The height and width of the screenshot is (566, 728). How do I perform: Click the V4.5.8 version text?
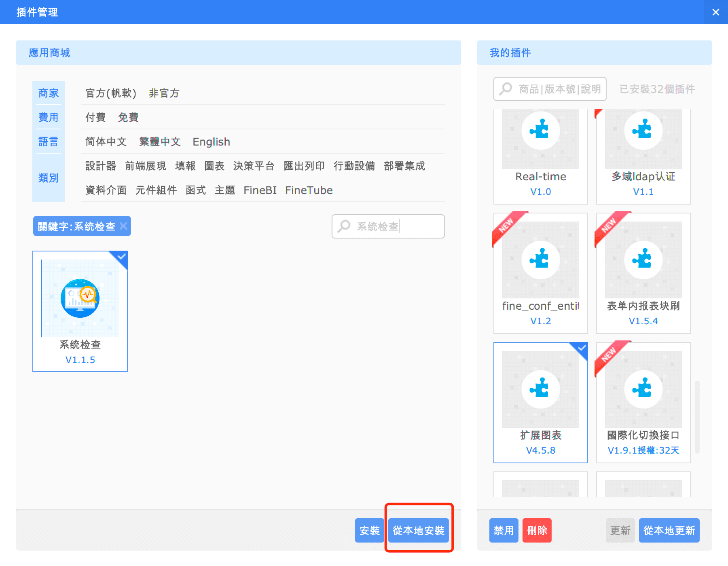click(x=541, y=450)
